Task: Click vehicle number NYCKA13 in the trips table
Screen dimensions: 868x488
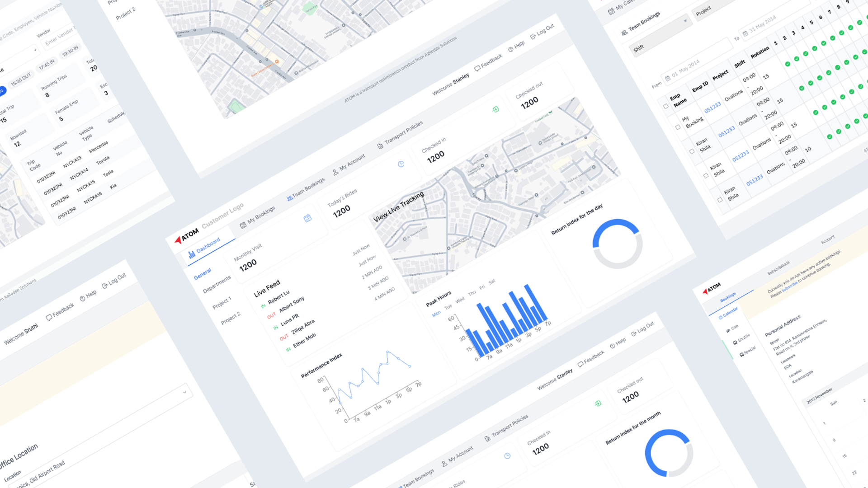Action: tap(72, 162)
